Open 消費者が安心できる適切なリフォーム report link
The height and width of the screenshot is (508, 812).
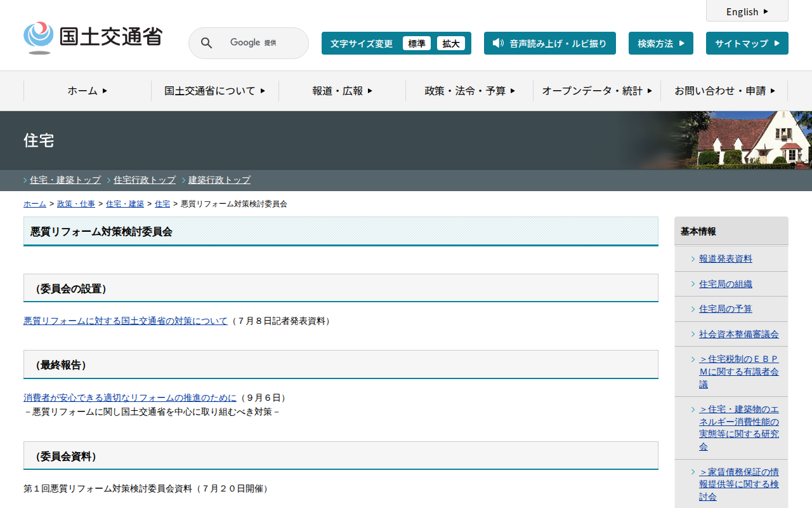click(x=130, y=398)
